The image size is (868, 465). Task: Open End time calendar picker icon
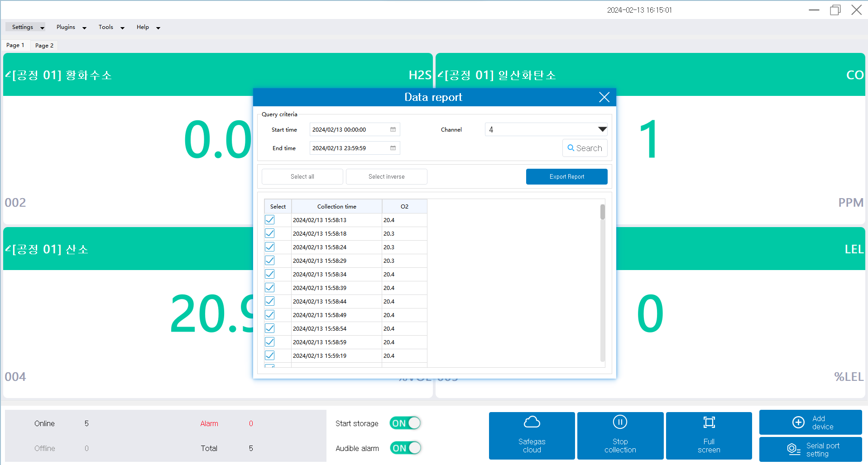coord(393,148)
